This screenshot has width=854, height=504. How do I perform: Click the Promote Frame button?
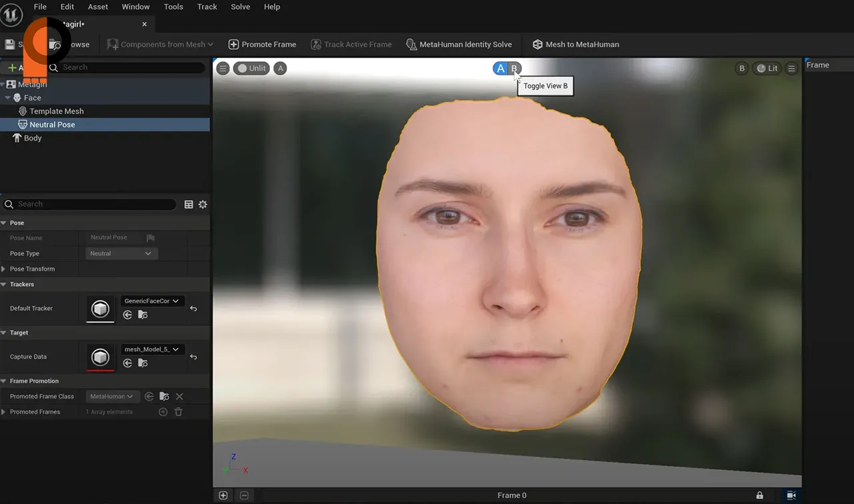pyautogui.click(x=262, y=45)
